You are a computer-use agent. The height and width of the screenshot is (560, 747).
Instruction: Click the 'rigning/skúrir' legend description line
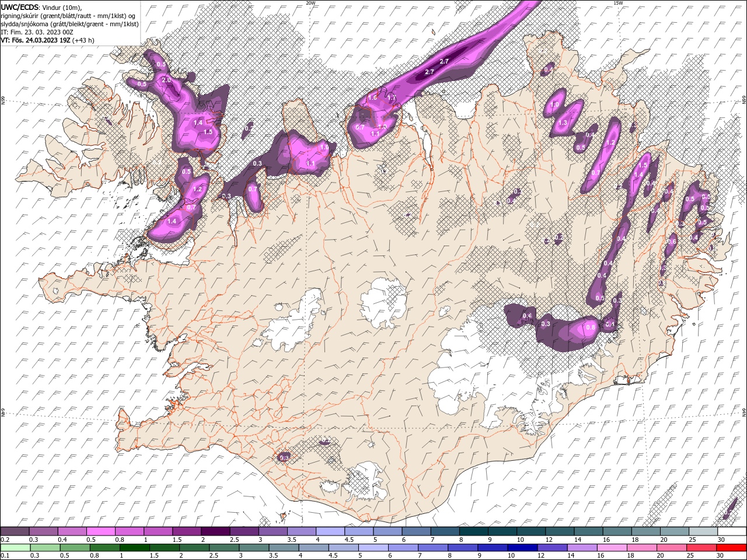[69, 15]
